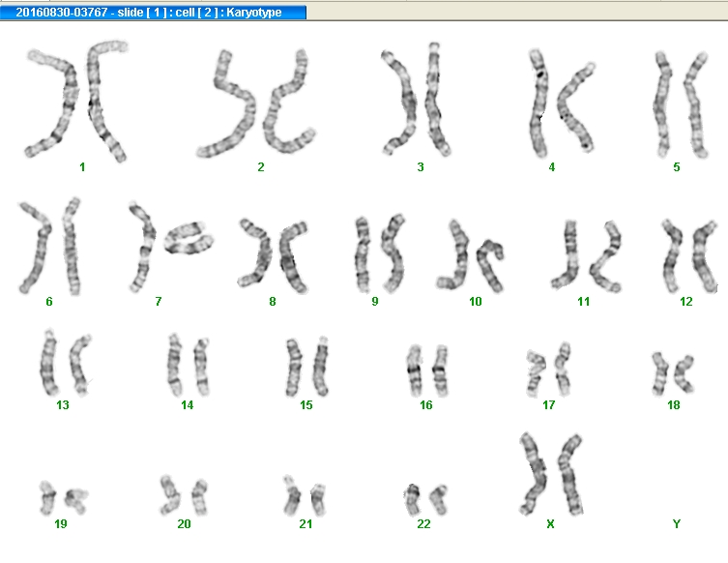Screen dimensions: 728x563
Task: Click the Y chromosome label
Action: 677,524
